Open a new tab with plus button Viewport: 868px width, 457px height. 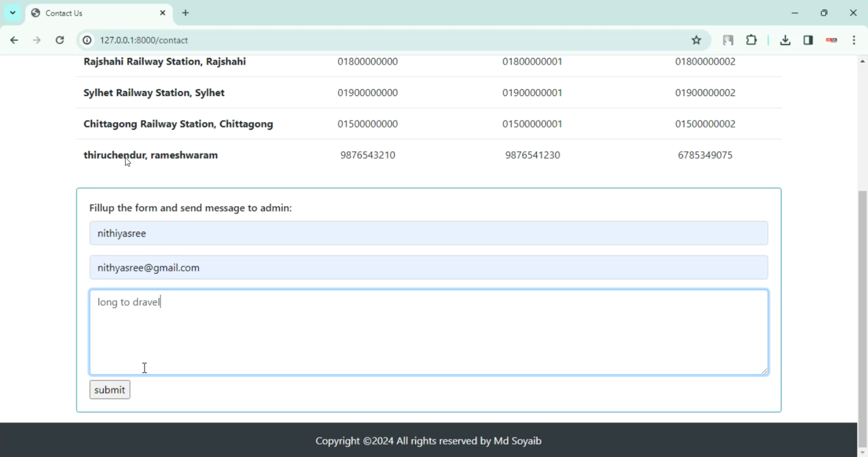tap(185, 13)
